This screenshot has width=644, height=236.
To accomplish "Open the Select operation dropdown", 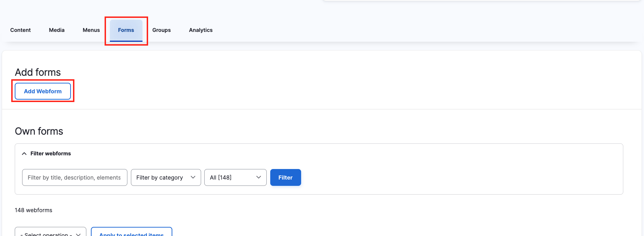I will [51, 232].
